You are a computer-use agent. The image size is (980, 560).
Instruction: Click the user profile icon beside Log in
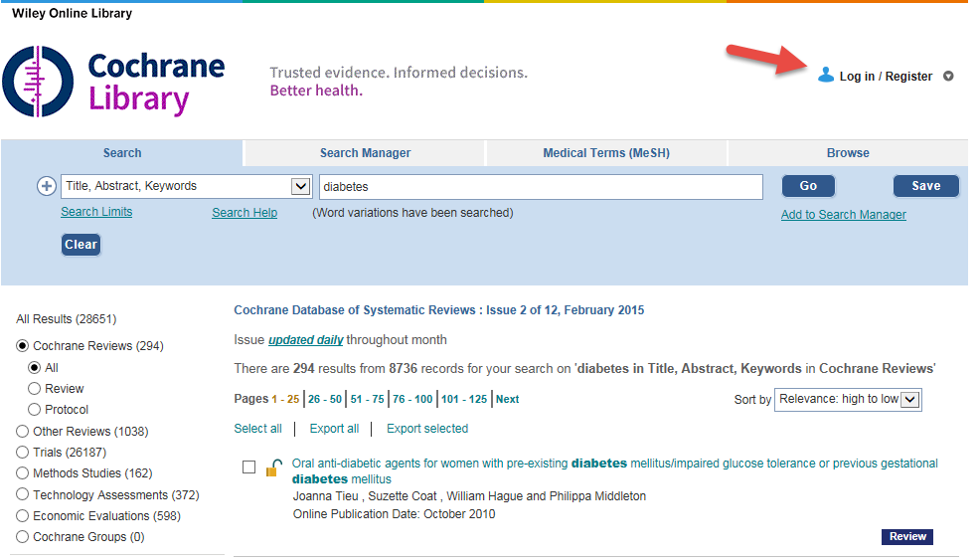(x=826, y=75)
